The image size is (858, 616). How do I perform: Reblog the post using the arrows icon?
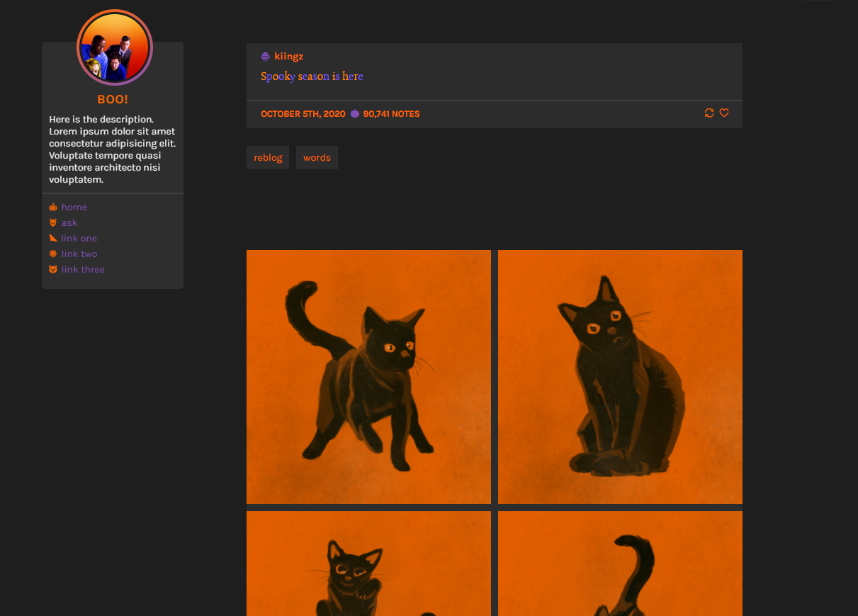coord(709,113)
